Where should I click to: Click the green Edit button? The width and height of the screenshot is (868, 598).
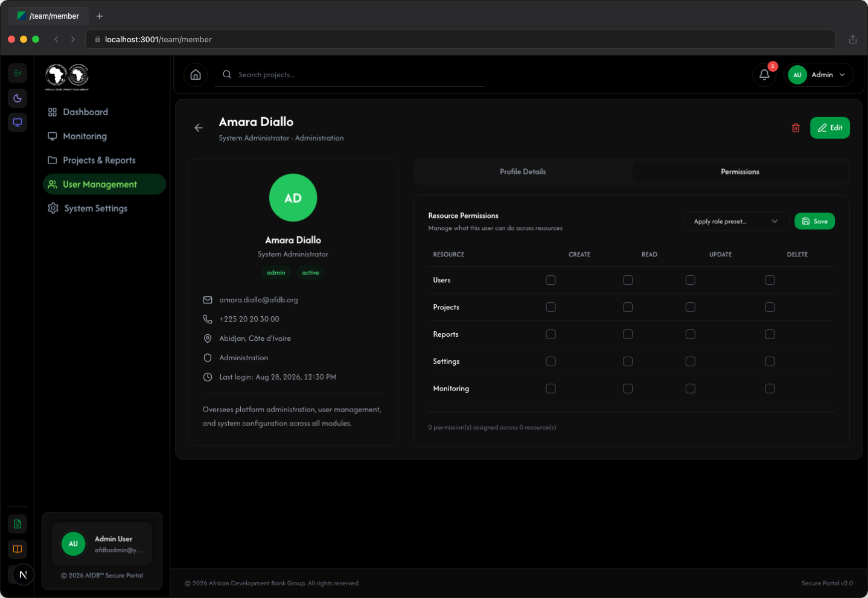pyautogui.click(x=829, y=128)
